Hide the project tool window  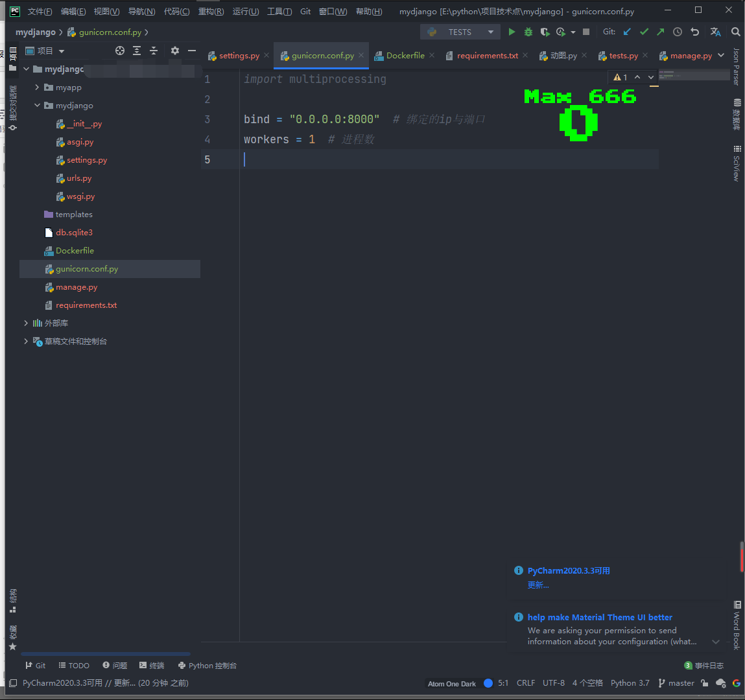(x=192, y=51)
